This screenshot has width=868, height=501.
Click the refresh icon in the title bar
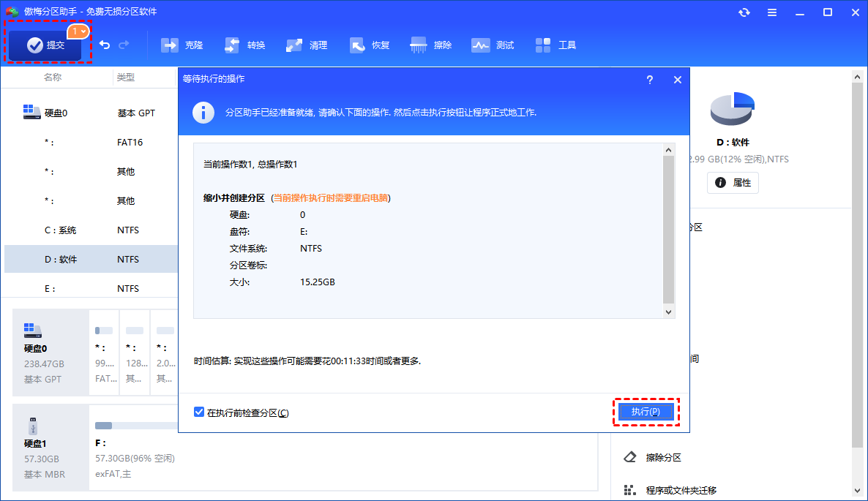point(744,12)
